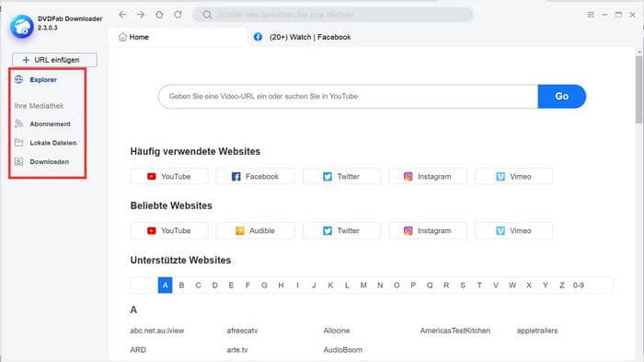Click the top address bar field
Screen dimensions: 644x362
coord(333,15)
